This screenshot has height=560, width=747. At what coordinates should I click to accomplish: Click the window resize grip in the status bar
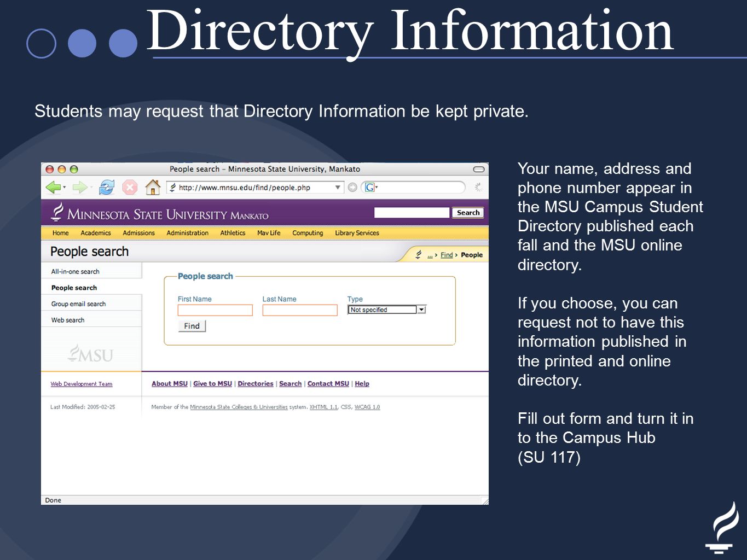[484, 500]
